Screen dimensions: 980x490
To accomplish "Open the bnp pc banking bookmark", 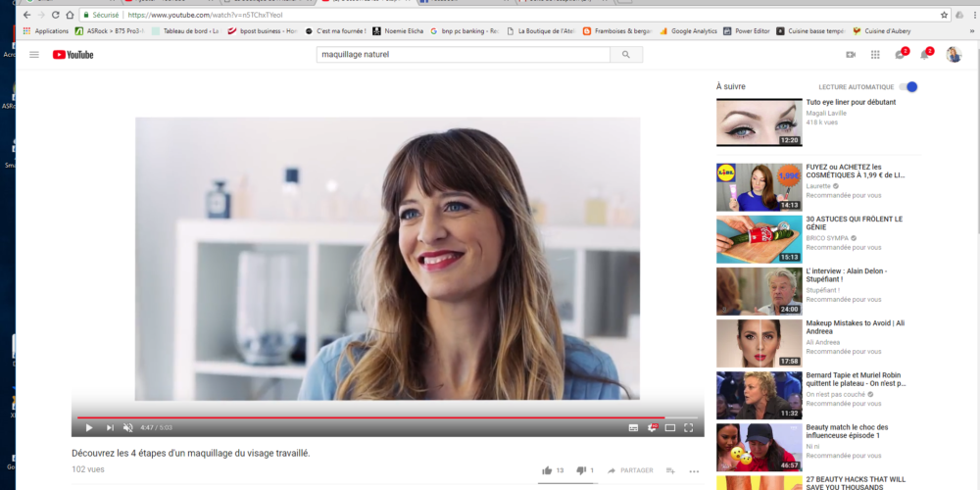I will [465, 30].
